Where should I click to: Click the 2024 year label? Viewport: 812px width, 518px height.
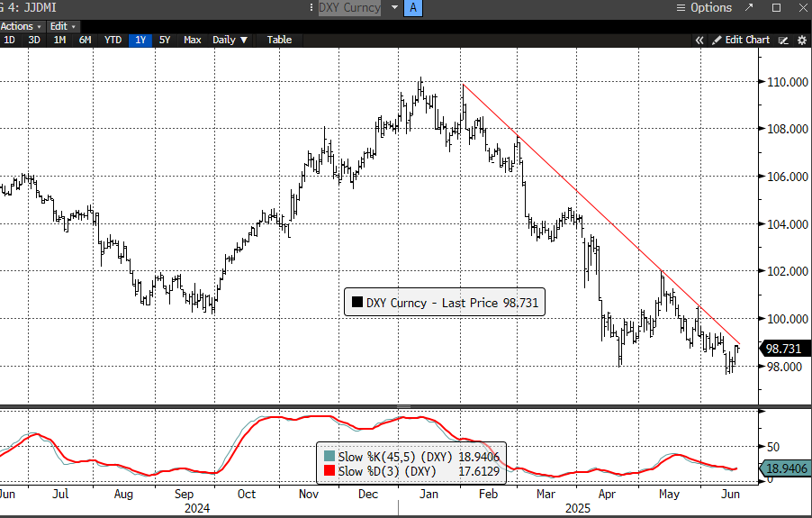click(x=197, y=508)
